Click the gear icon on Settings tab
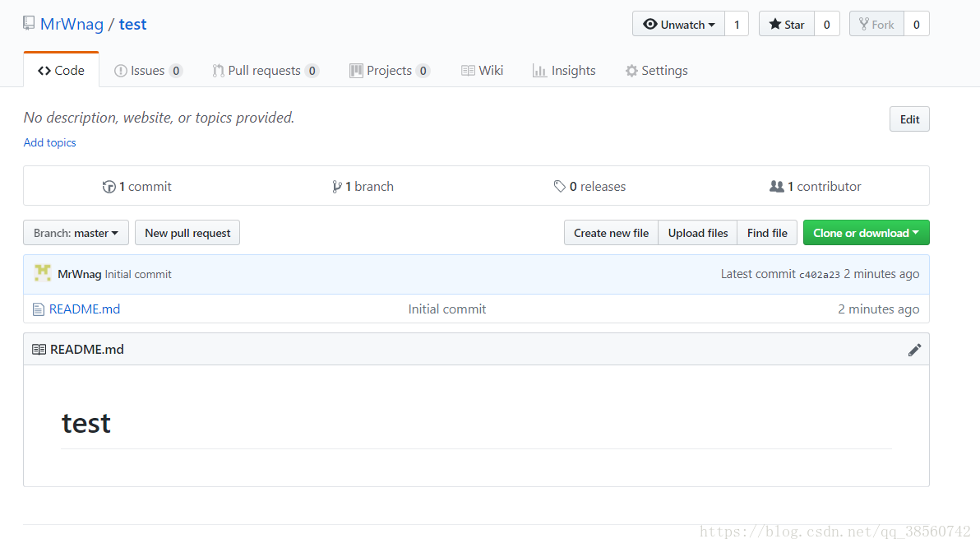Screen dimensions: 980x548 632,71
